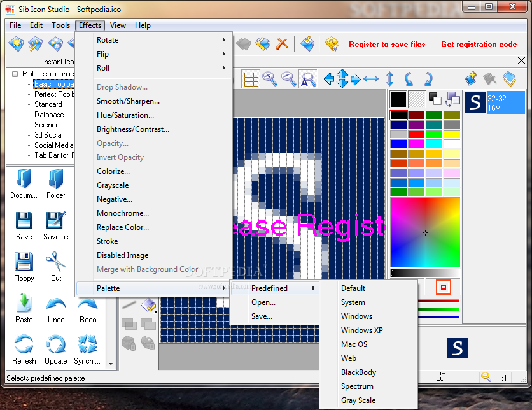
Task: Shift image left with blue arrow
Action: tap(329, 79)
